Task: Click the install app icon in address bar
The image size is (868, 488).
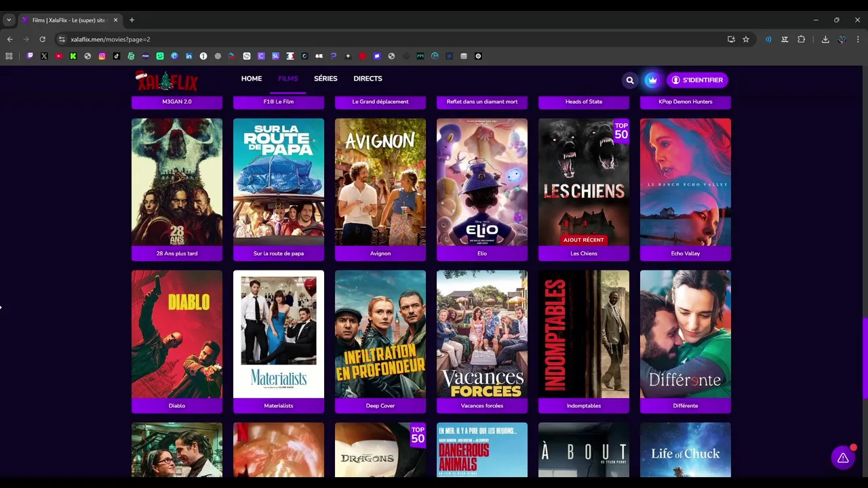Action: click(731, 39)
